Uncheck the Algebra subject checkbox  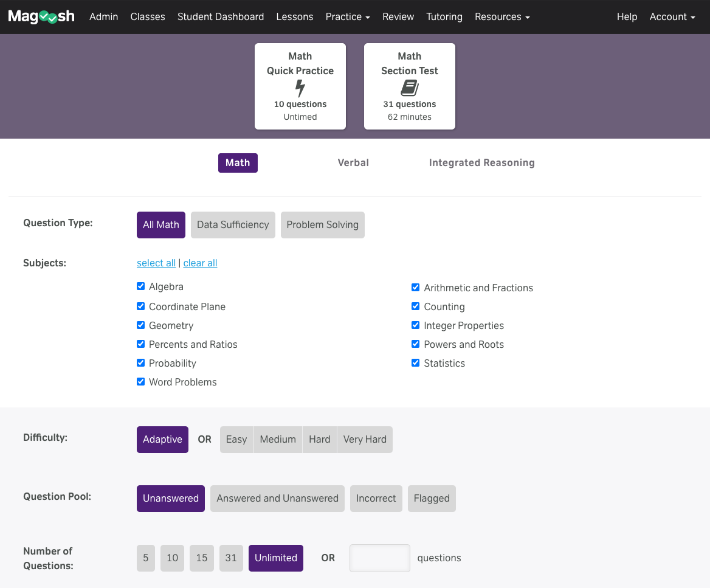click(141, 286)
